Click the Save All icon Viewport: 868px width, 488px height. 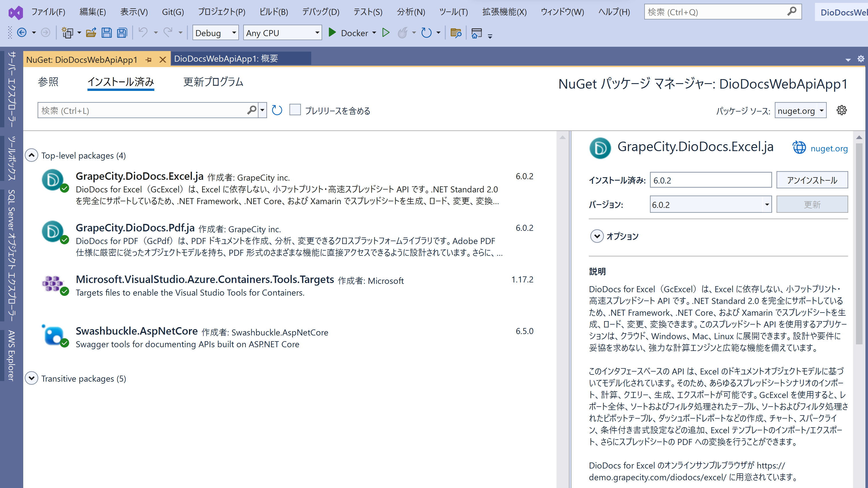[x=122, y=33]
